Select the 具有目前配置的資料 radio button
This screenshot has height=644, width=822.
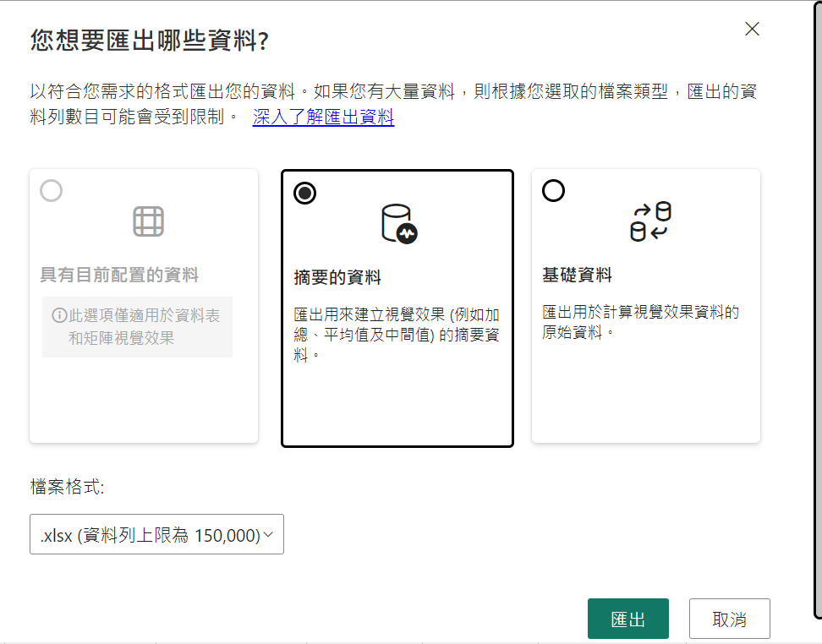52,191
